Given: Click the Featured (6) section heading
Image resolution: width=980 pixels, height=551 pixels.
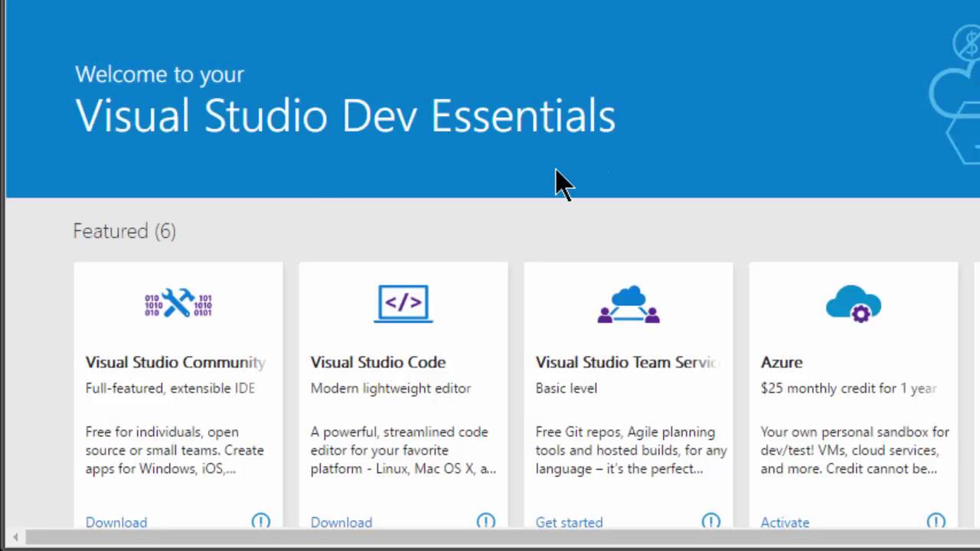Looking at the screenshot, I should coord(124,231).
